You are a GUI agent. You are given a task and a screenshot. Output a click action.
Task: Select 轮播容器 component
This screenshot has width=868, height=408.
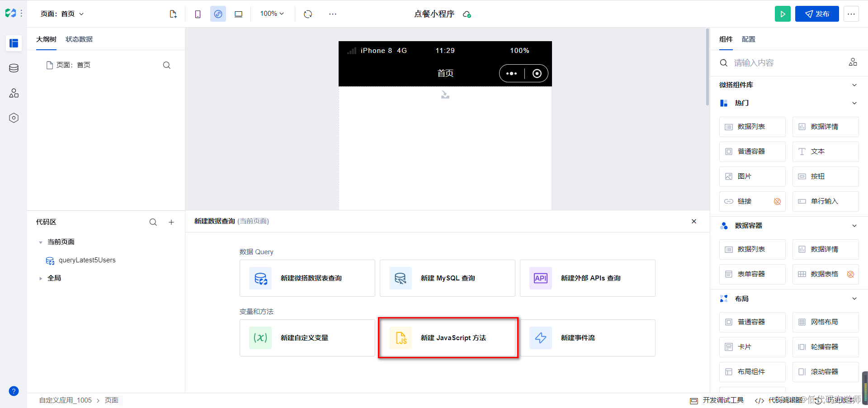(x=826, y=347)
